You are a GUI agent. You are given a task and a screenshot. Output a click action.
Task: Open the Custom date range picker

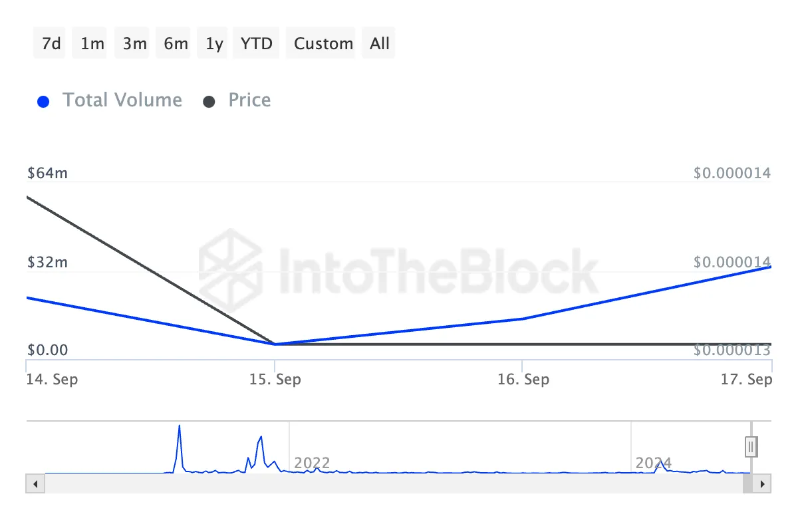(324, 44)
